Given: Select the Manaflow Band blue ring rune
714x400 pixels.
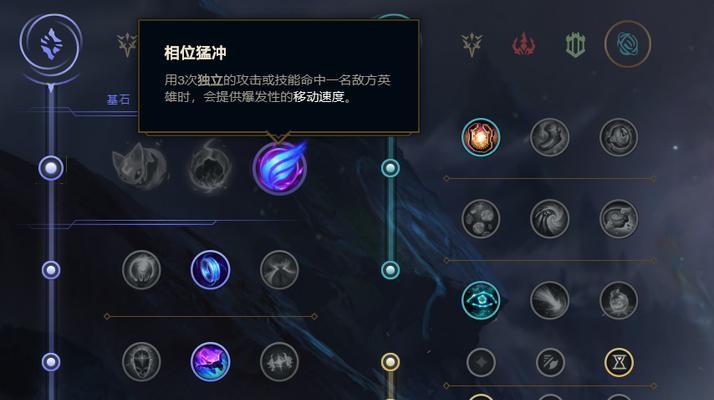Looking at the screenshot, I should click(210, 270).
